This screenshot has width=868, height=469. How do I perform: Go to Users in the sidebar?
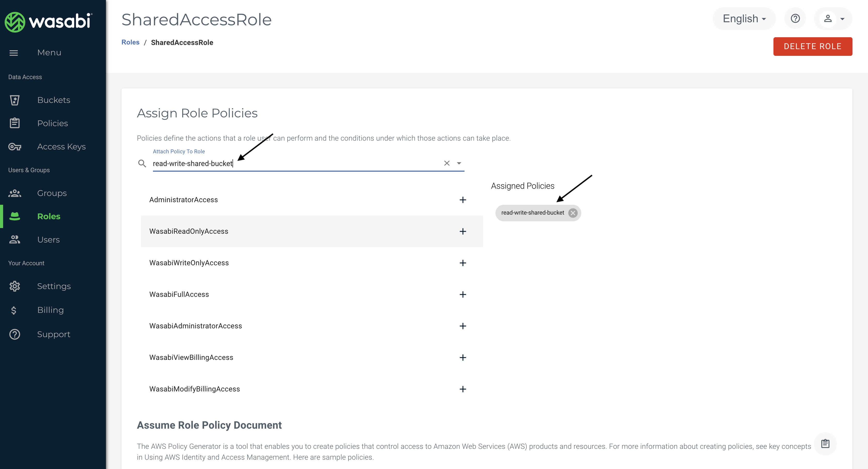pyautogui.click(x=49, y=240)
